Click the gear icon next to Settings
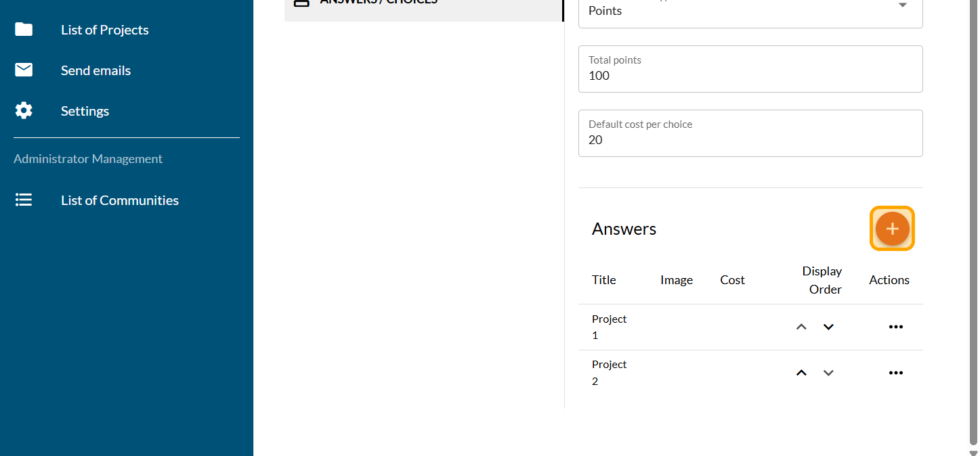 point(24,111)
